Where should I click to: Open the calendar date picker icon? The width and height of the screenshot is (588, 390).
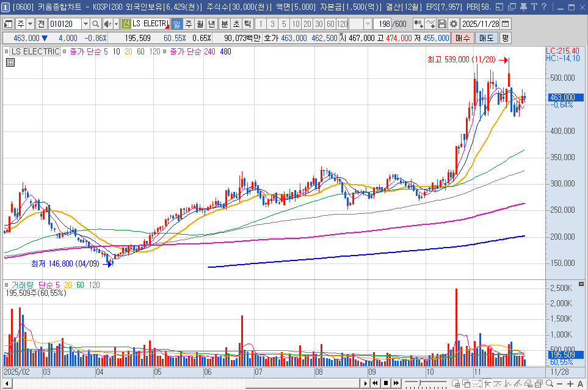[x=506, y=24]
